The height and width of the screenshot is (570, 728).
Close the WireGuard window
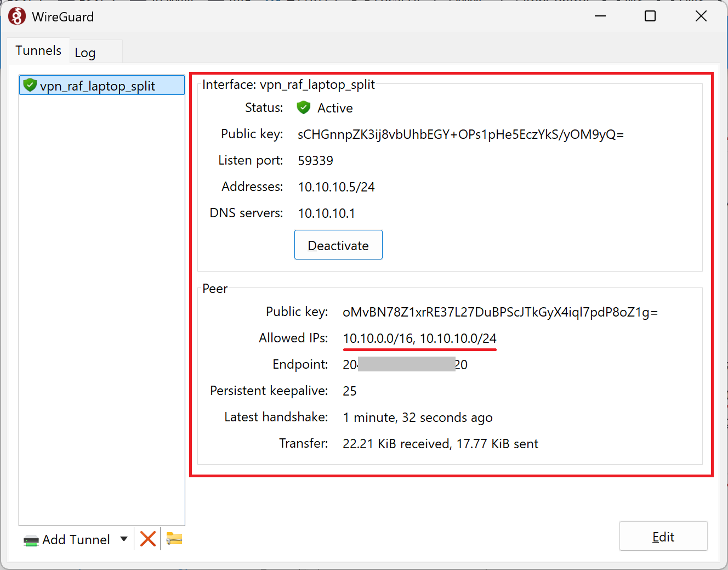[701, 16]
